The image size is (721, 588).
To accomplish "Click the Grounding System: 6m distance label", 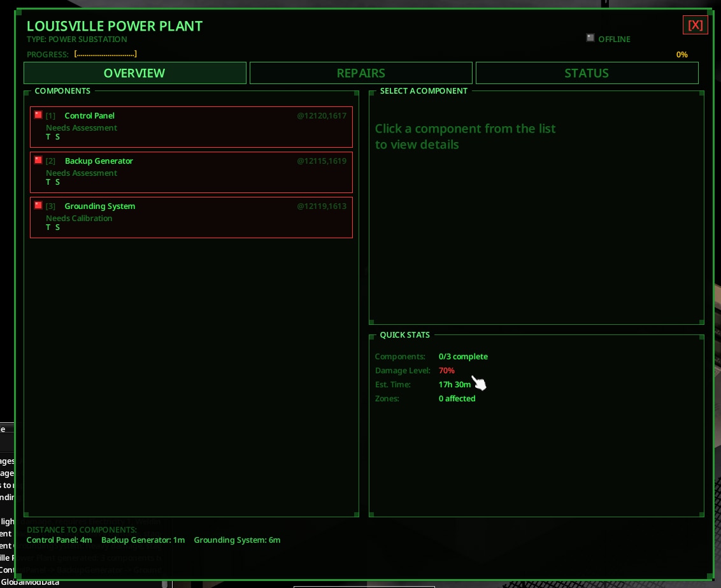I will (x=237, y=540).
